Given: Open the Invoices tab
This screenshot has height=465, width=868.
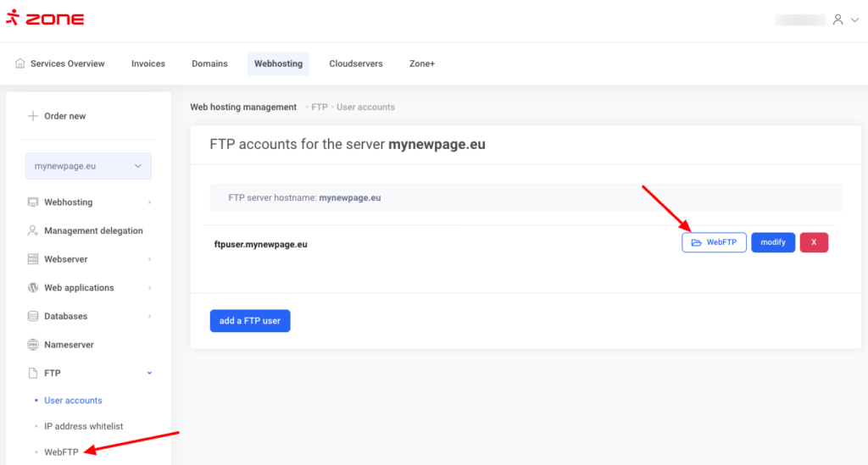Looking at the screenshot, I should (x=148, y=64).
